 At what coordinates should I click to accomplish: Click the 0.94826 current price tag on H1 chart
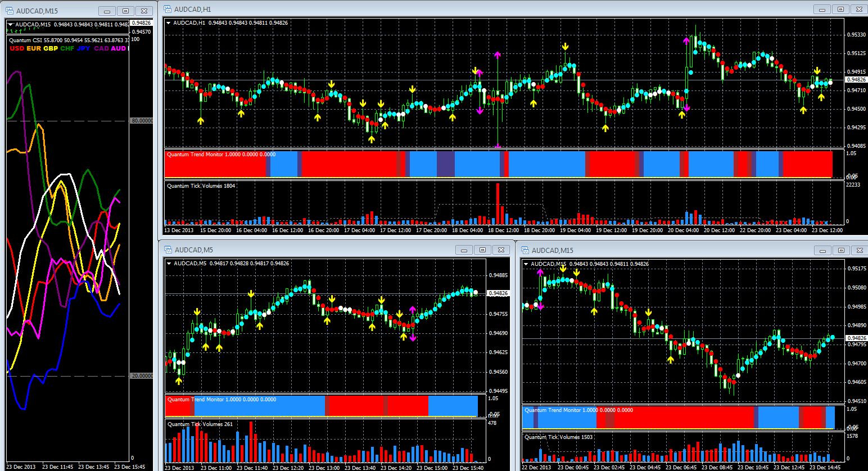(x=856, y=80)
